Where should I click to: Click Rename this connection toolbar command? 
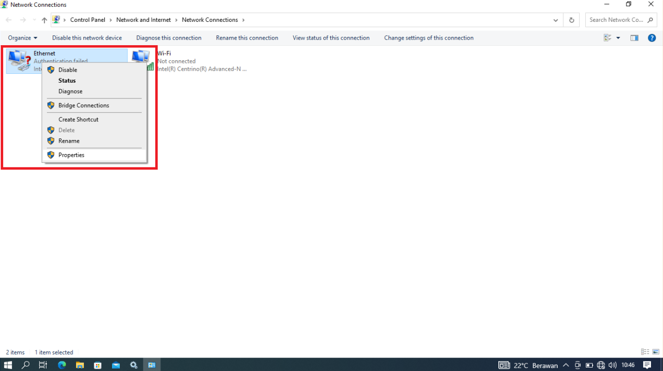click(x=247, y=38)
